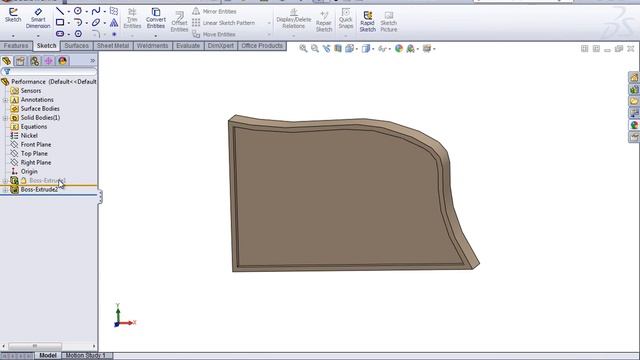Screen dimensions: 640x360
Task: Open View Settings icon
Action: coord(427,49)
